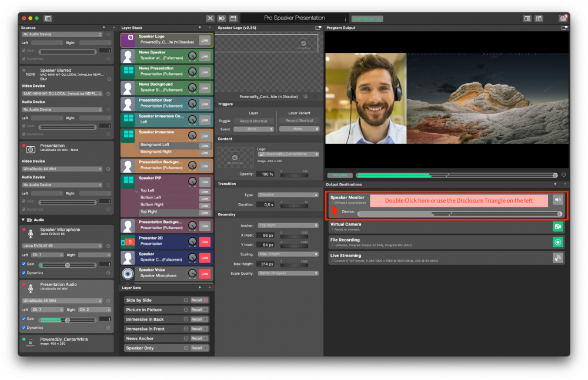Pop out the Program Output window

[564, 28]
